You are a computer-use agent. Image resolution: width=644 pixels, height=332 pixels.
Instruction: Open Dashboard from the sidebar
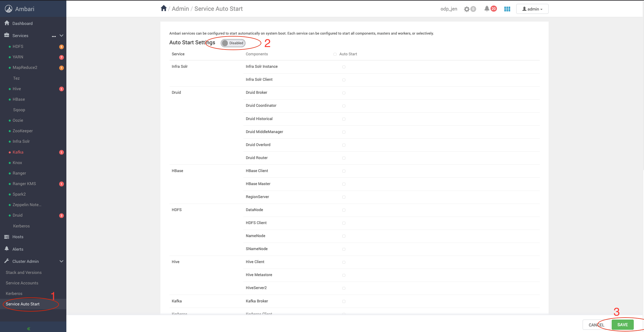(22, 24)
